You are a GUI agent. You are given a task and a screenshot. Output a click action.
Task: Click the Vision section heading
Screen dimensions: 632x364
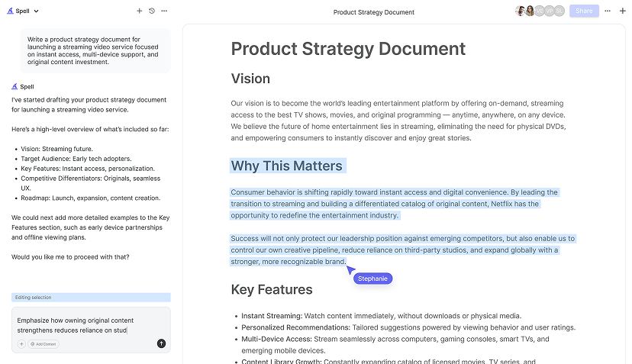point(250,79)
